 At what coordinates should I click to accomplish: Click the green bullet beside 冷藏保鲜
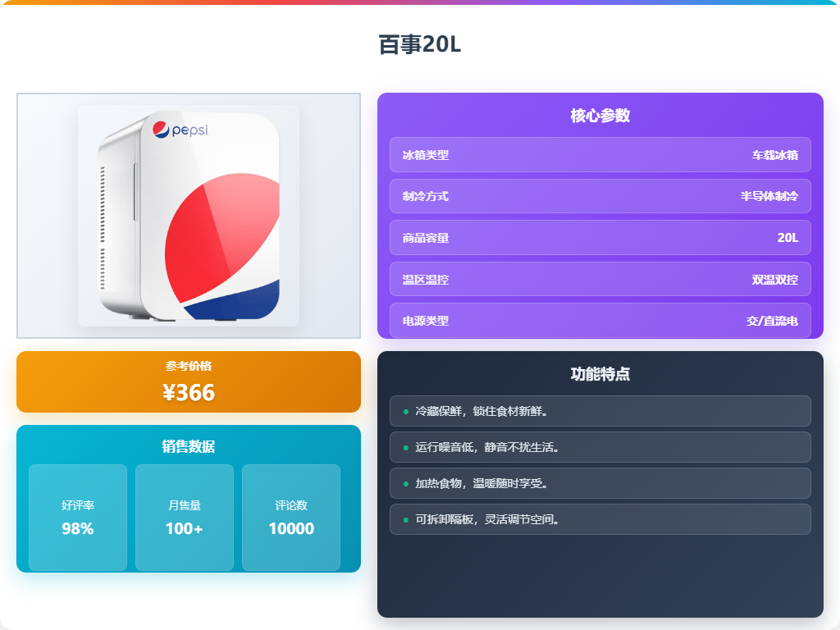405,412
